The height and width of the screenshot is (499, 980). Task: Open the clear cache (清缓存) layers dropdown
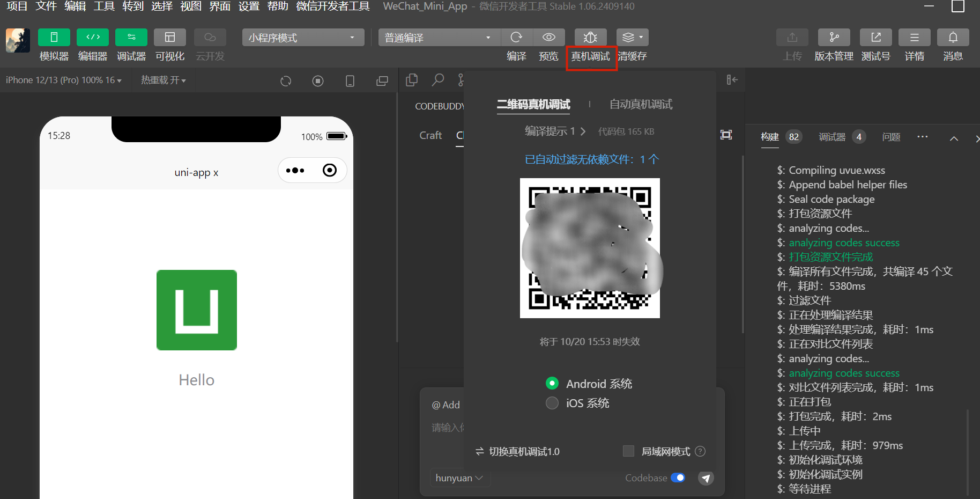pyautogui.click(x=633, y=38)
